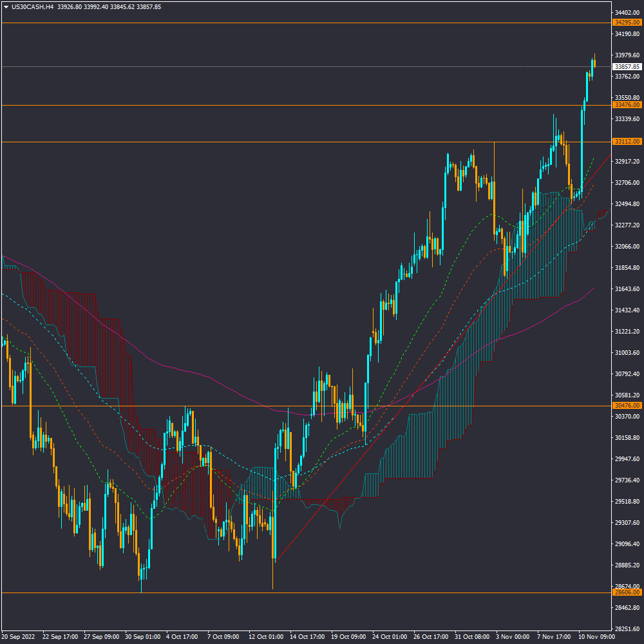This screenshot has width=644, height=644.
Task: Click the 33112.00 orange price tag
Action: [x=627, y=142]
